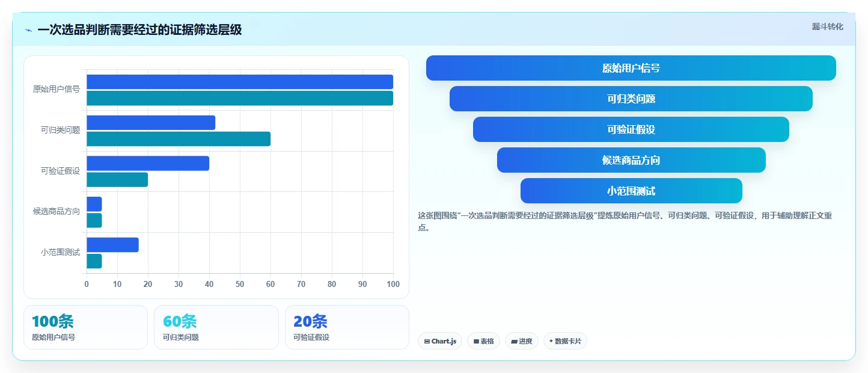Click the 原始用户信号 y-axis label
The height and width of the screenshot is (373, 868).
pos(57,89)
